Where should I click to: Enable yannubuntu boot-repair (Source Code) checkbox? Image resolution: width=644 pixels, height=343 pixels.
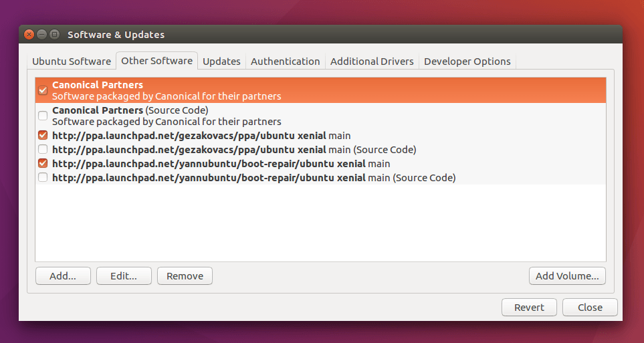[x=43, y=177]
